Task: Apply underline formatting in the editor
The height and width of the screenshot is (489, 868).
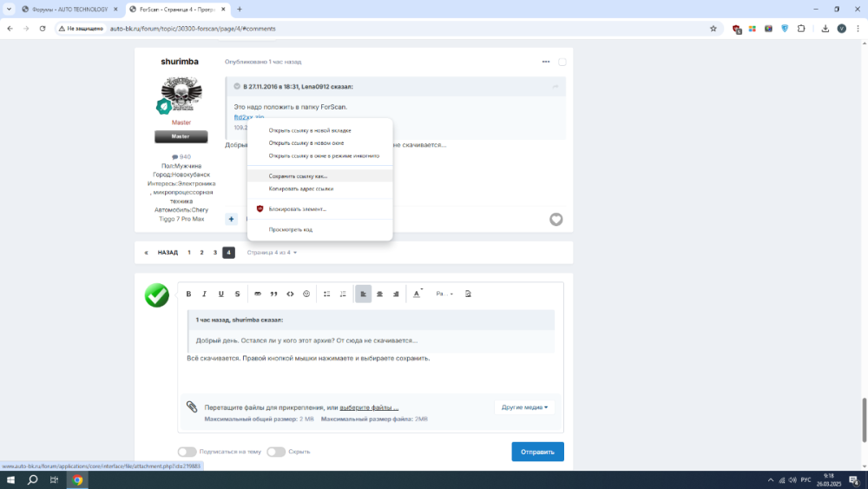Action: tap(220, 294)
